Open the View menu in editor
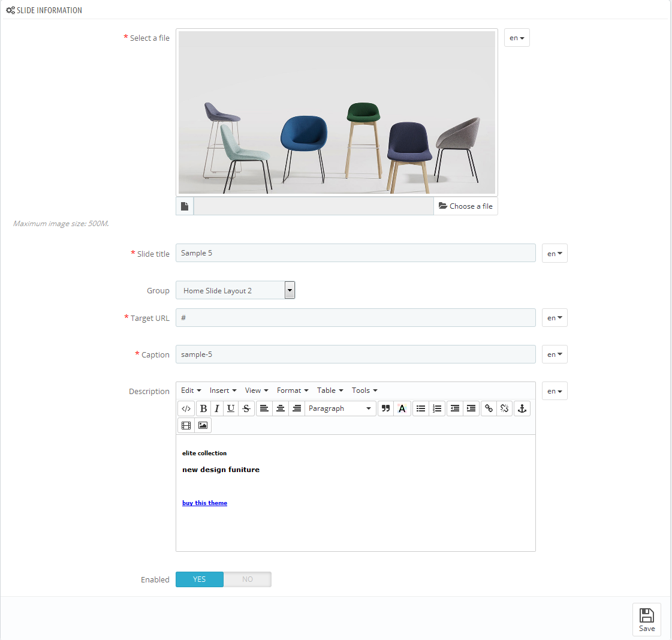The height and width of the screenshot is (640, 672). 257,390
